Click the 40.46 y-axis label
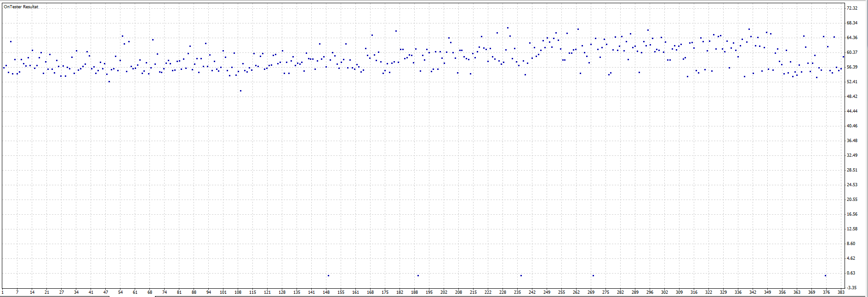Screen dimensions: 868x297 (x=852, y=126)
